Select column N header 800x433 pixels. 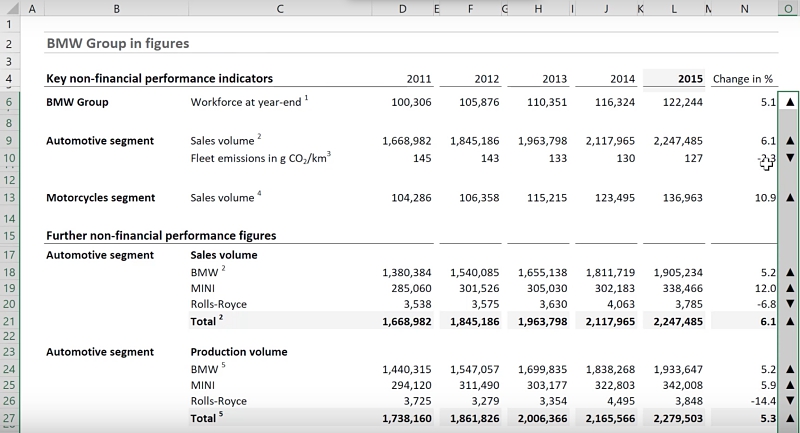[x=745, y=9]
